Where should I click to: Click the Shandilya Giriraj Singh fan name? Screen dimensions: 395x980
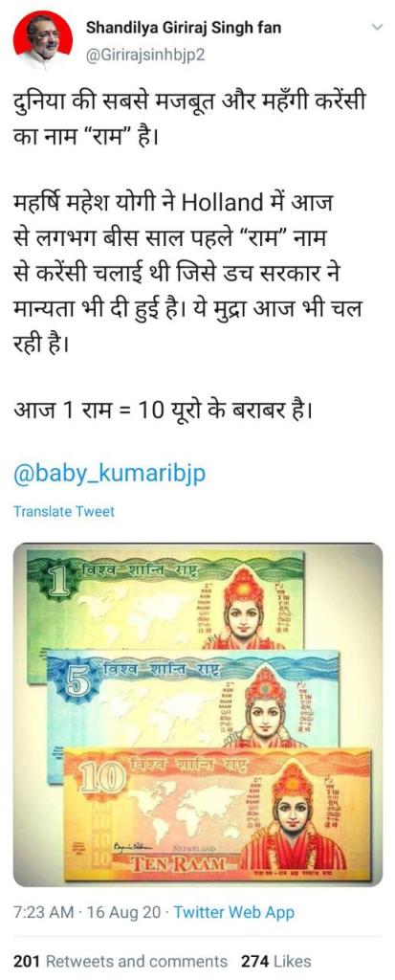(x=183, y=28)
